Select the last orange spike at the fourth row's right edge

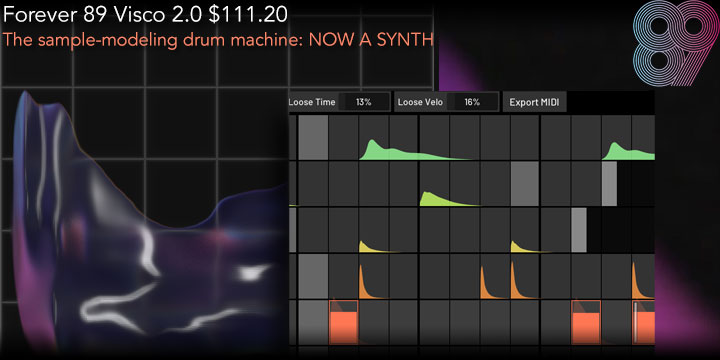pyautogui.click(x=643, y=276)
